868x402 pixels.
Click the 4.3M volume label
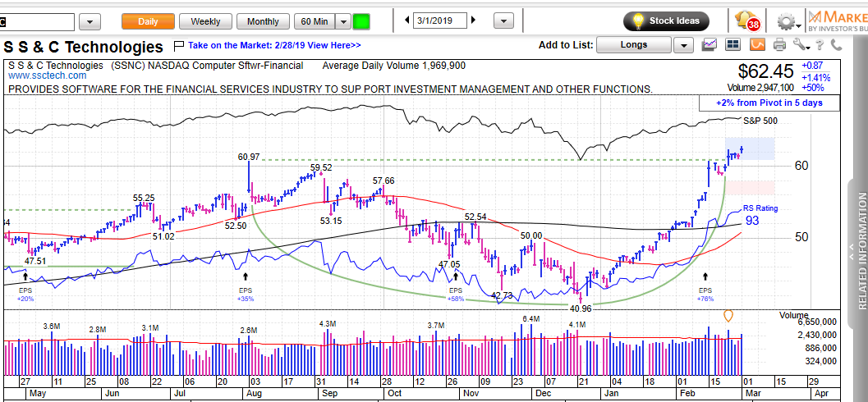tap(328, 323)
